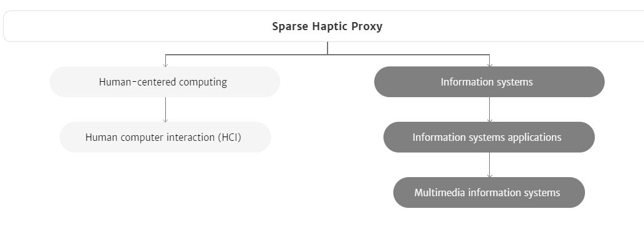
Task: Select Human computer interaction (HCI) node
Action: (165, 137)
